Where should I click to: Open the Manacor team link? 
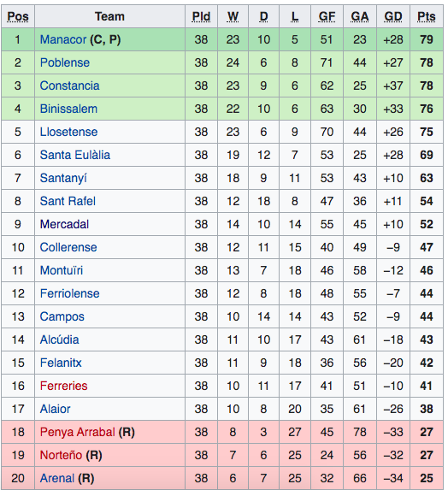pos(63,39)
